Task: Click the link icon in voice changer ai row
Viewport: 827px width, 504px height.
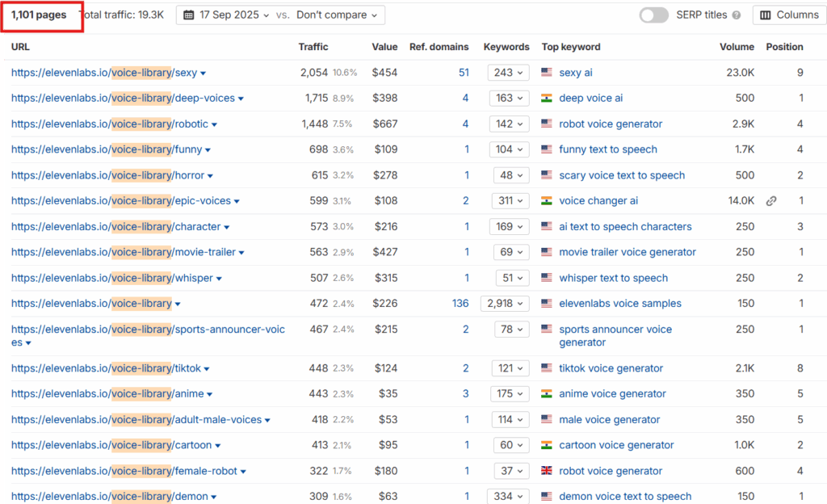Action: click(x=771, y=201)
